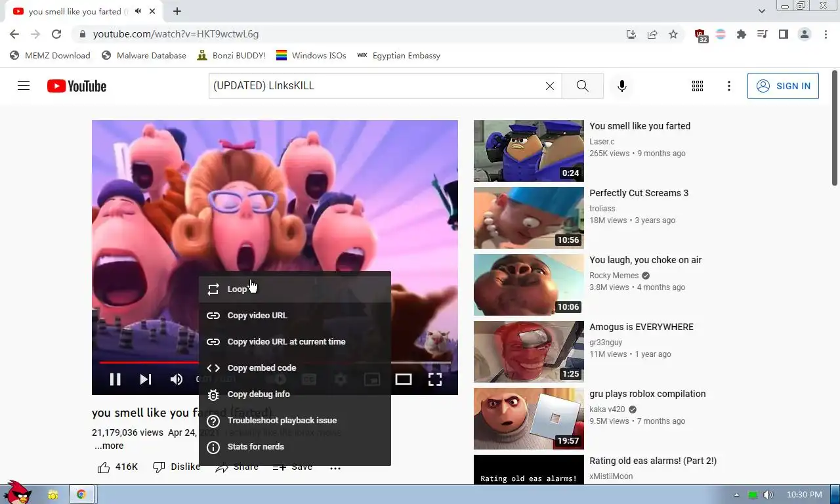
Task: Open MEMZ Download bookmark
Action: coord(51,56)
